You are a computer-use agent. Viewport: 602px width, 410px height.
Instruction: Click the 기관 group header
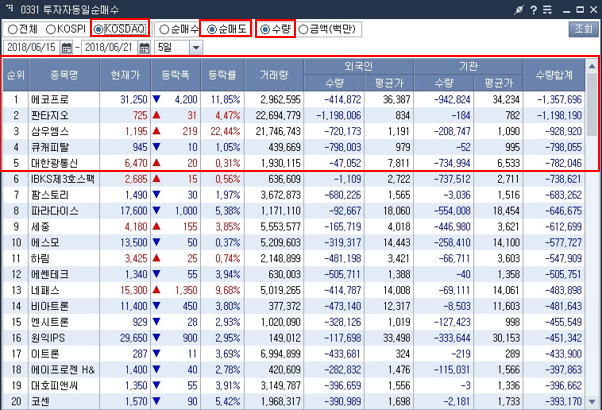468,66
